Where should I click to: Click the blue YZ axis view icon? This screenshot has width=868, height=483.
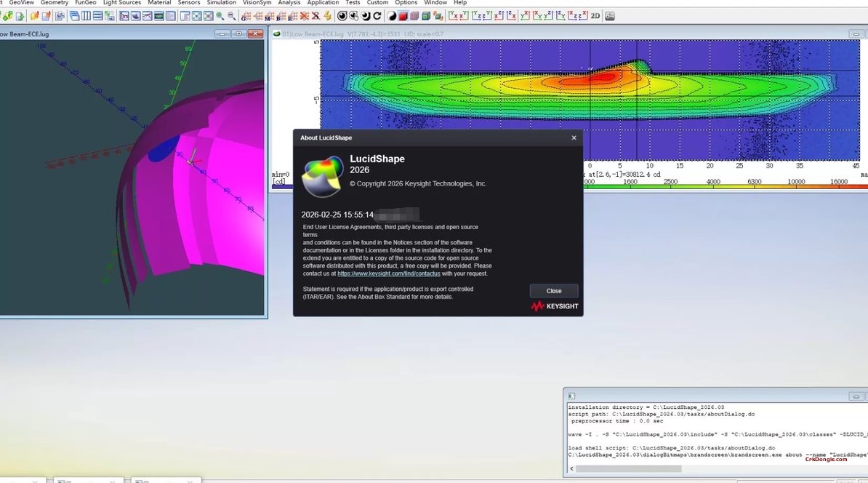pyautogui.click(x=475, y=16)
